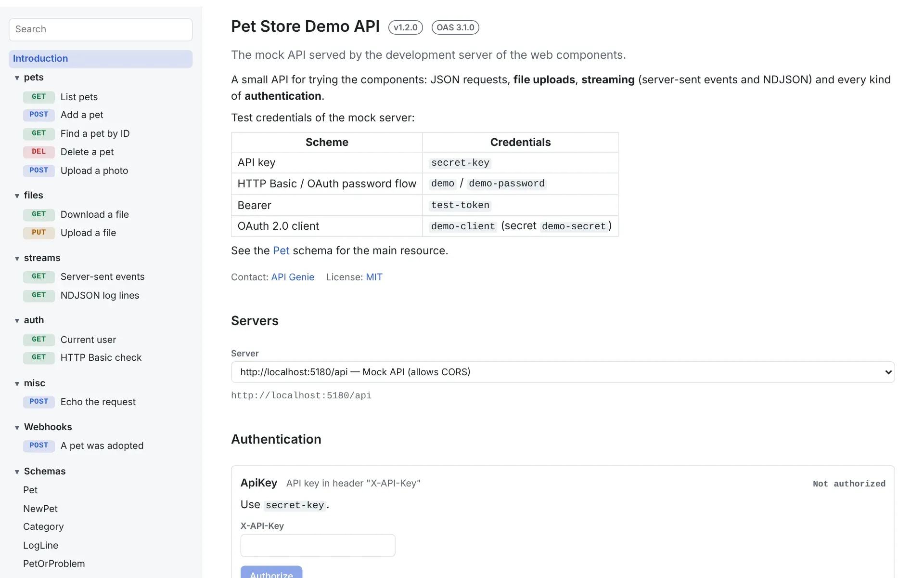Collapse the streams group
The width and height of the screenshot is (924, 578).
pyautogui.click(x=37, y=258)
